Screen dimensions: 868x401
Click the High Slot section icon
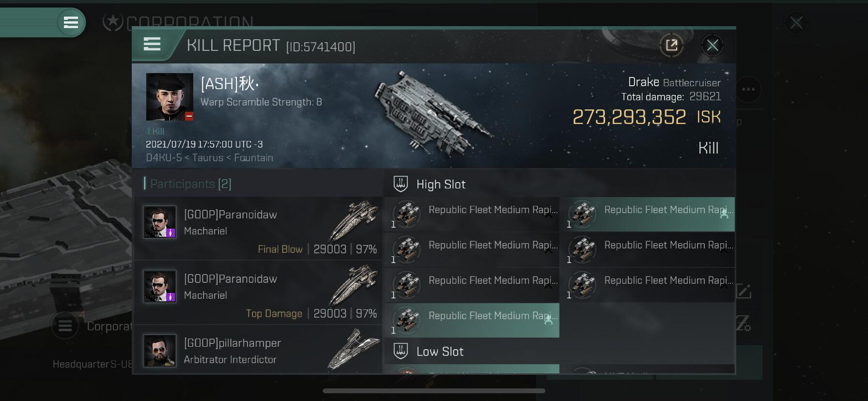pos(401,184)
